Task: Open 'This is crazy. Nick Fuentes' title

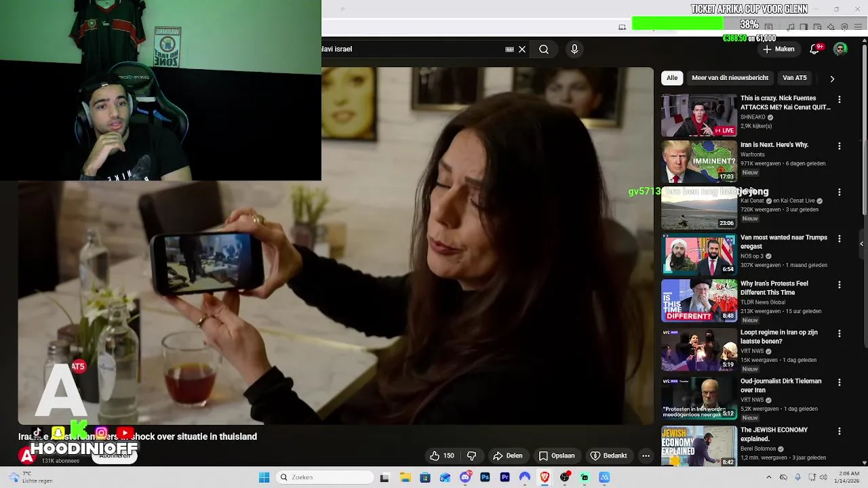Action: (785, 103)
